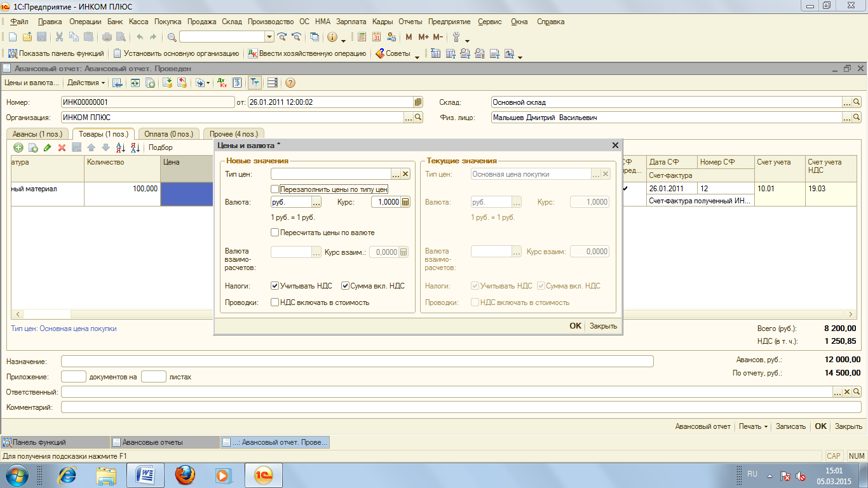Click into the Комментарий input field
The width and height of the screenshot is (868, 488).
point(461,407)
